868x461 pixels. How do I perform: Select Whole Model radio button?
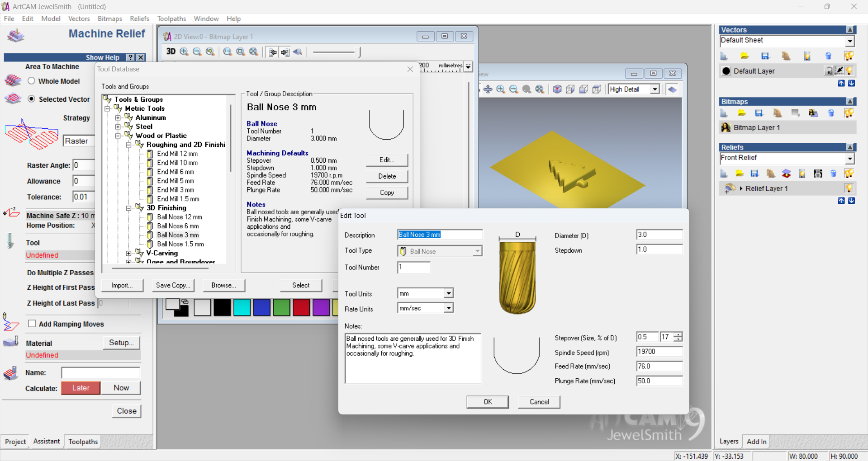click(x=31, y=81)
